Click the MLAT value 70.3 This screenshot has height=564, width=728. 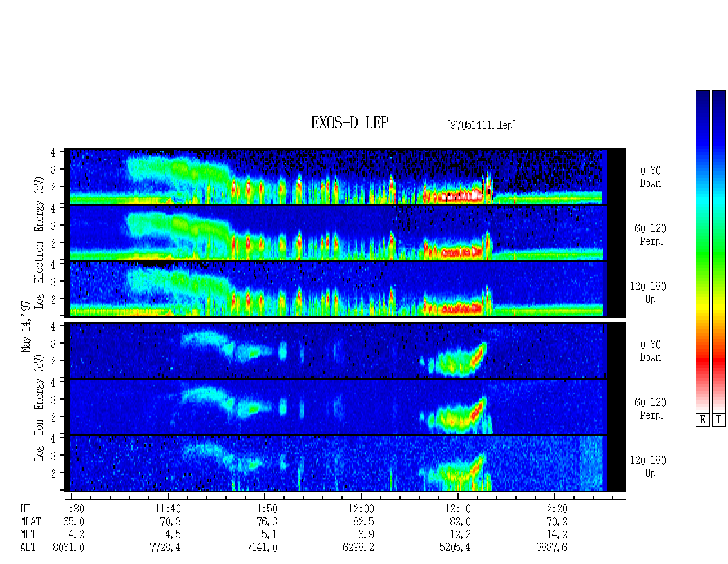pos(170,521)
